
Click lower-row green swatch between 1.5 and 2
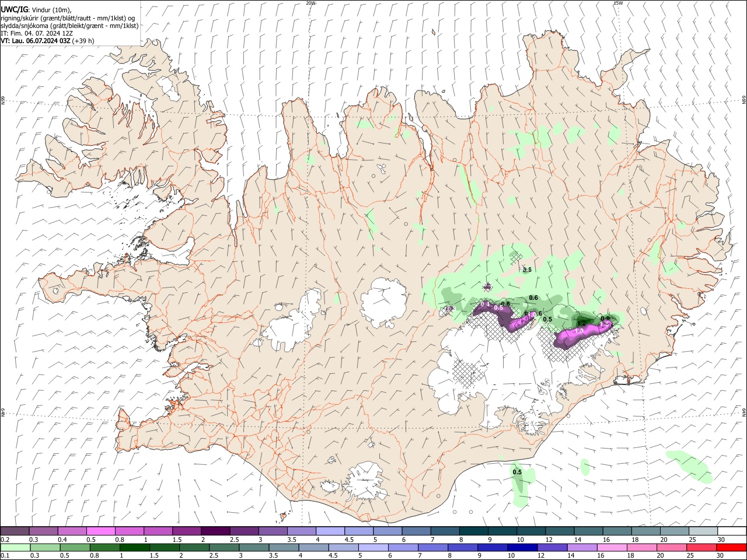[x=164, y=547]
